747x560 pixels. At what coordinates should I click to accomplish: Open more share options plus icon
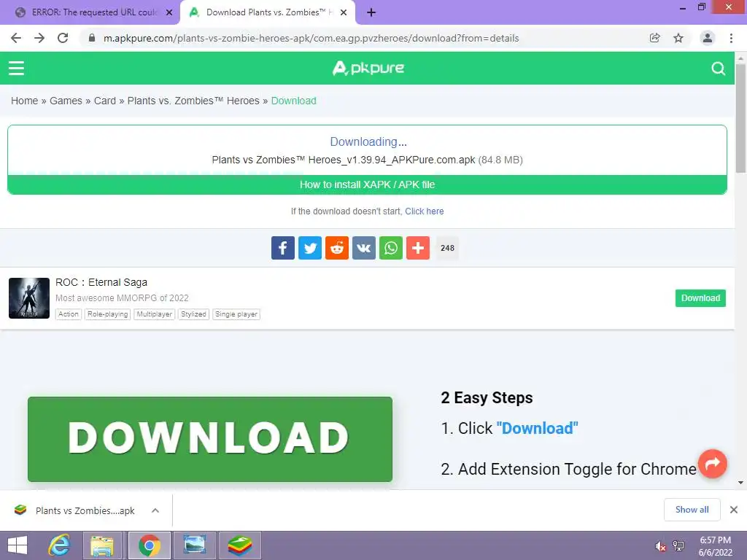click(418, 248)
